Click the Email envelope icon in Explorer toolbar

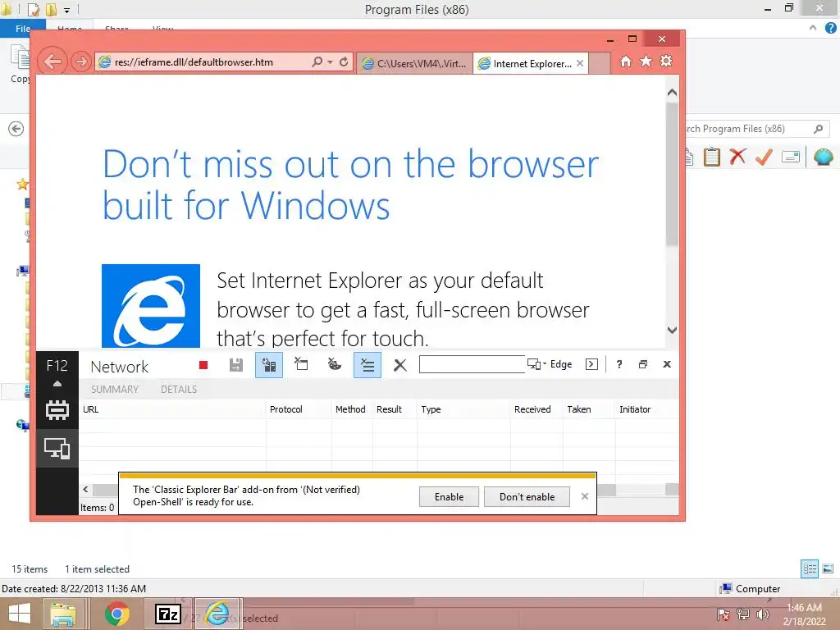[x=790, y=157]
